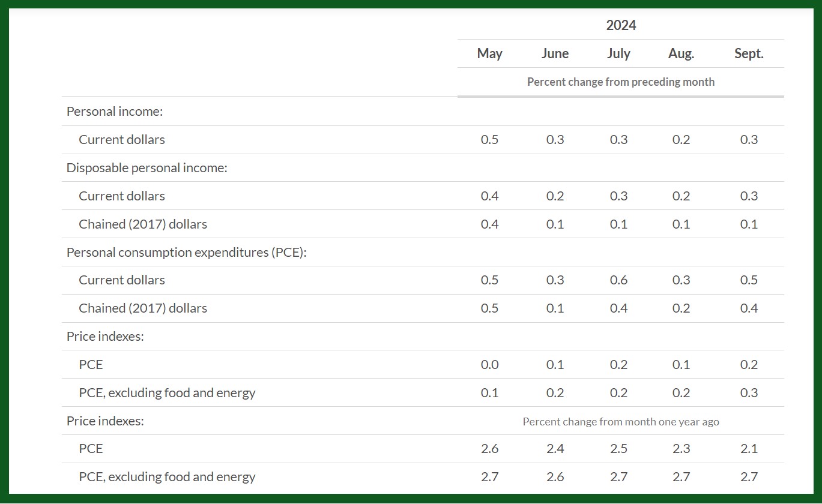Image resolution: width=822 pixels, height=504 pixels.
Task: Click PCE current dollars Sept. value 0.5
Action: (749, 280)
